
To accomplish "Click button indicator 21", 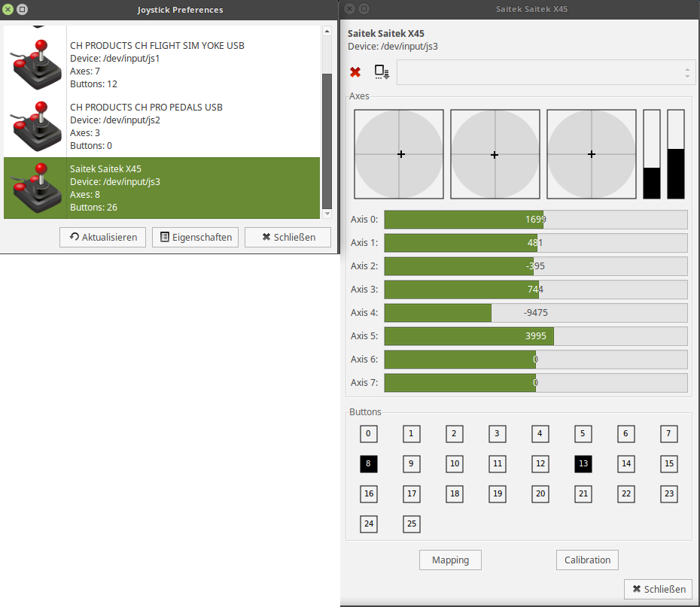I will pyautogui.click(x=583, y=493).
